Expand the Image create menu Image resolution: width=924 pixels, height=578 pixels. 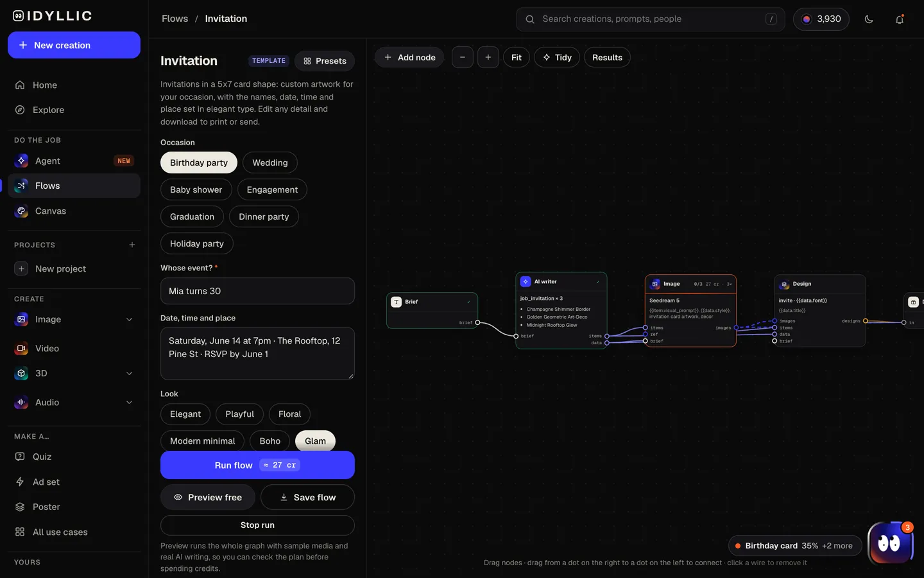(x=129, y=319)
